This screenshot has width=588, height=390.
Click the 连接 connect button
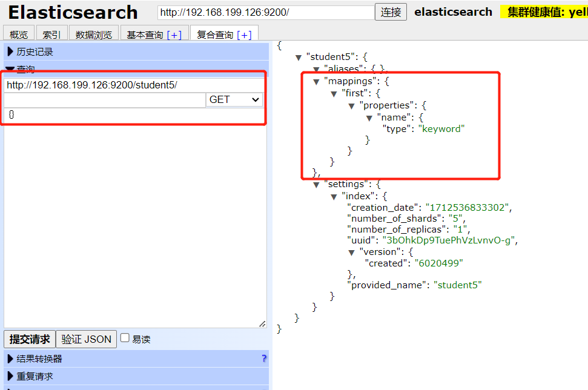(391, 12)
